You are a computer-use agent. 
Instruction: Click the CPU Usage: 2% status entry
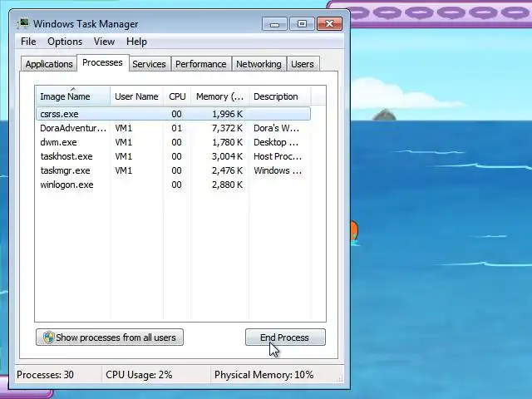click(x=139, y=375)
